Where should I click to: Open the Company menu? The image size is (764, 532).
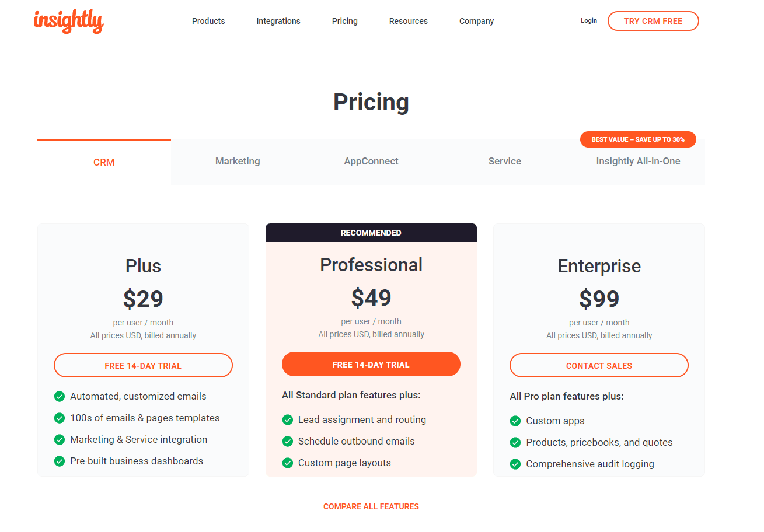click(476, 21)
